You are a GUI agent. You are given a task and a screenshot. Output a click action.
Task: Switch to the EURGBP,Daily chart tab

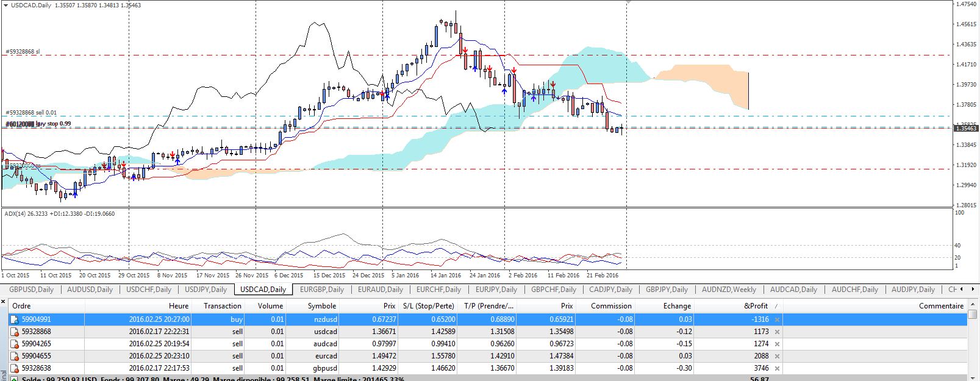(x=321, y=290)
